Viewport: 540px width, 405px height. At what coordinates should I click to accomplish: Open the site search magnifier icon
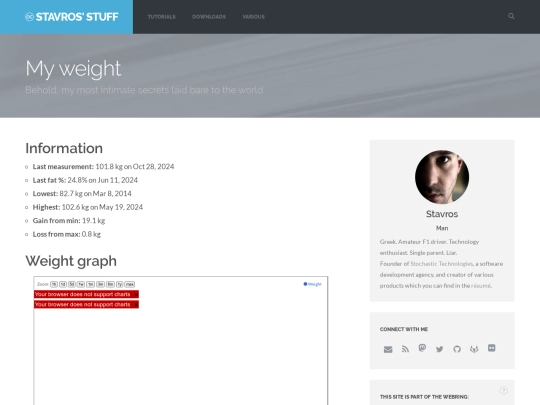click(511, 16)
